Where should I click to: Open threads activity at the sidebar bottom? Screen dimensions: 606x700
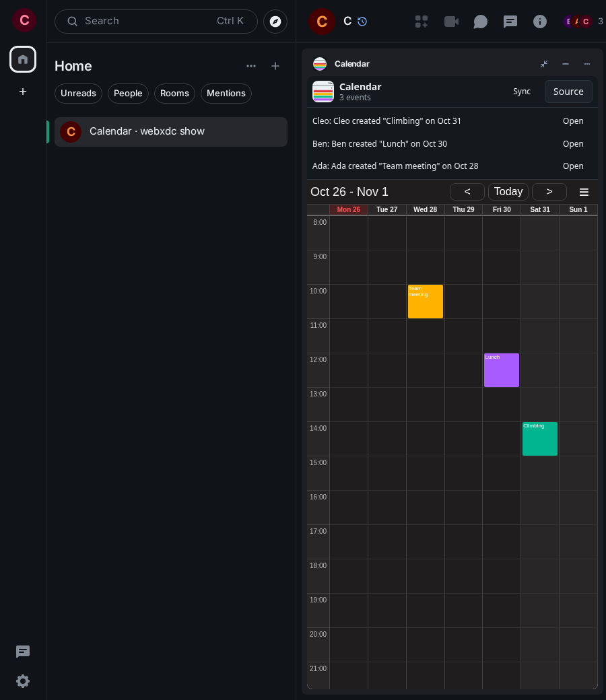(x=23, y=652)
